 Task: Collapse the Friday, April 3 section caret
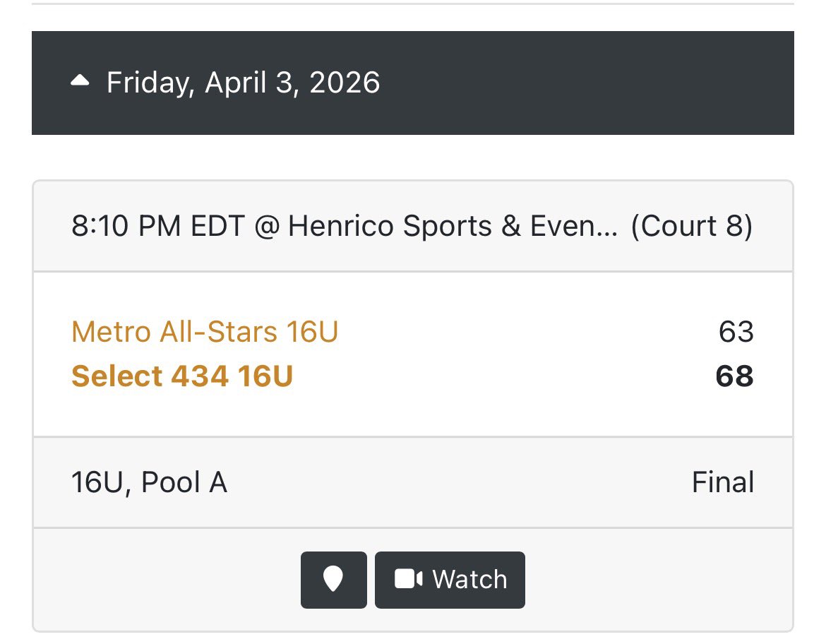(x=80, y=81)
